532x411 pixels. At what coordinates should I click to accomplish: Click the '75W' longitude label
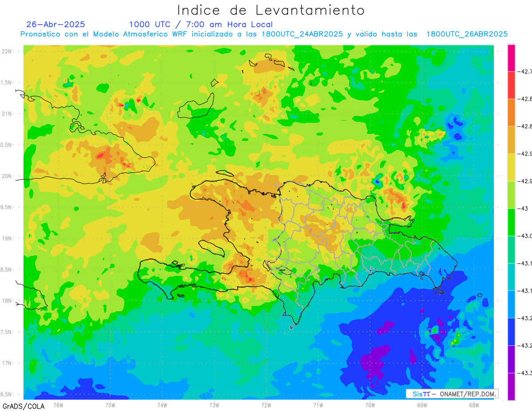click(x=110, y=405)
